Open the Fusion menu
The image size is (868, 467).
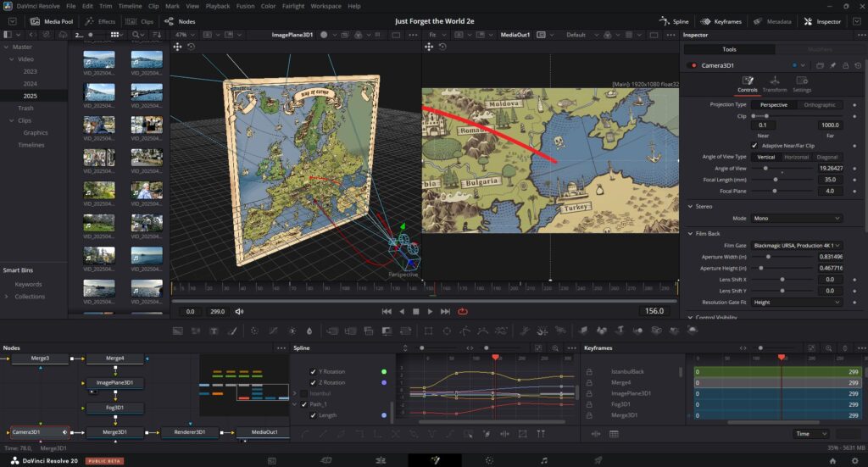pyautogui.click(x=245, y=6)
